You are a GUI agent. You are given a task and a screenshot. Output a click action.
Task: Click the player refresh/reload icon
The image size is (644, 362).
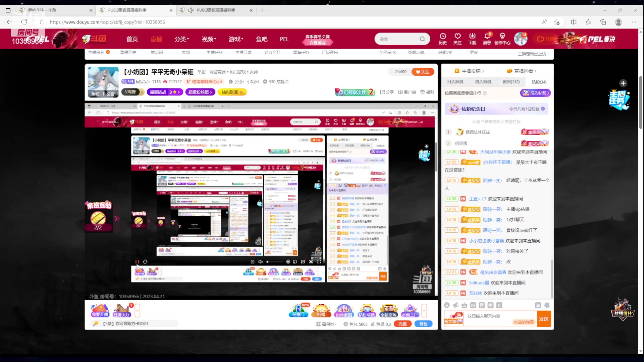(145, 262)
